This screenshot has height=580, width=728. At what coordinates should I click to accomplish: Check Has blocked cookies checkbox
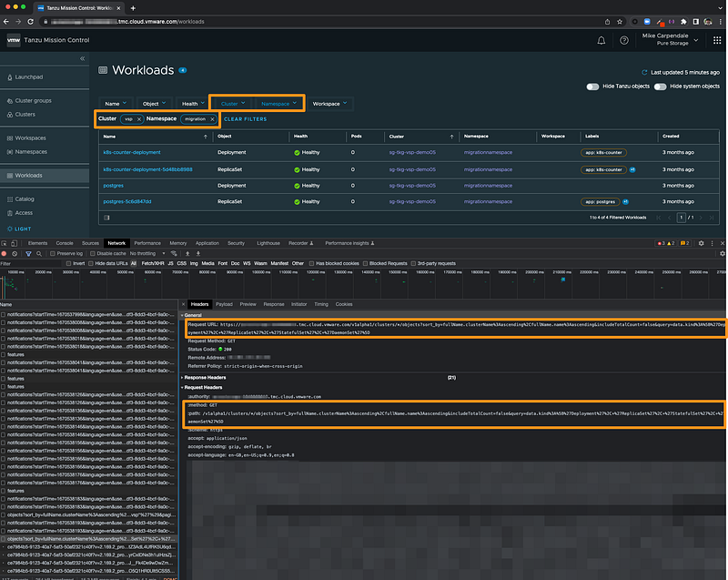tap(311, 263)
